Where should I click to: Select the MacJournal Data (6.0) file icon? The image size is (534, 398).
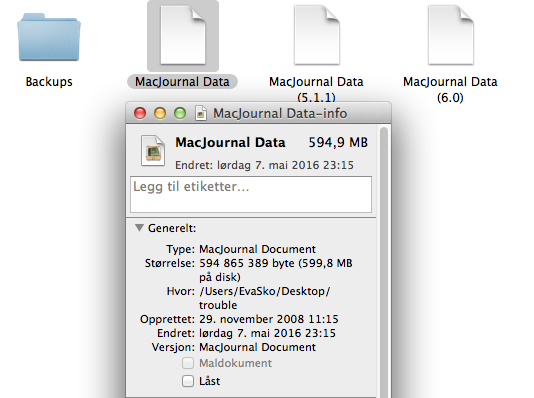tap(451, 35)
